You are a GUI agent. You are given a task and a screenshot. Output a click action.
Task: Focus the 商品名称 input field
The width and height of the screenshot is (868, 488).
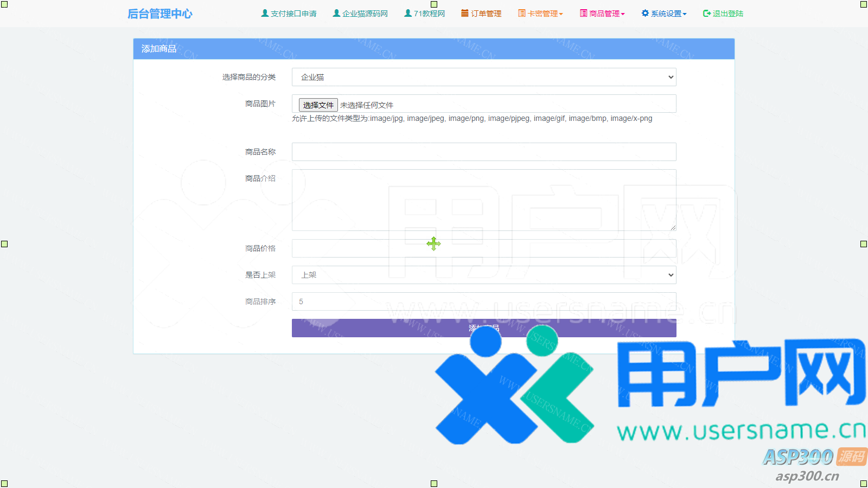[484, 152]
